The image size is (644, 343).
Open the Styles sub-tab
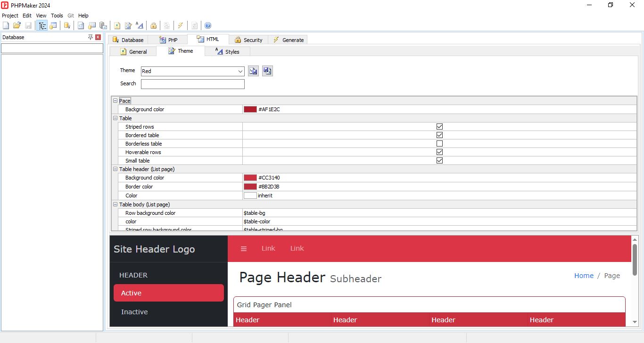(228, 52)
